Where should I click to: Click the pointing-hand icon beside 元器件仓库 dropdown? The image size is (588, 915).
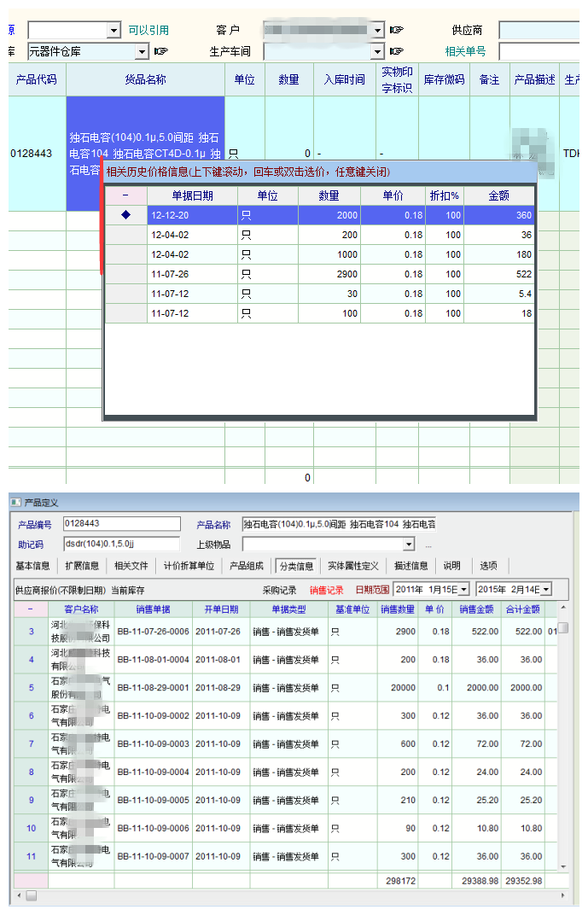pos(160,51)
